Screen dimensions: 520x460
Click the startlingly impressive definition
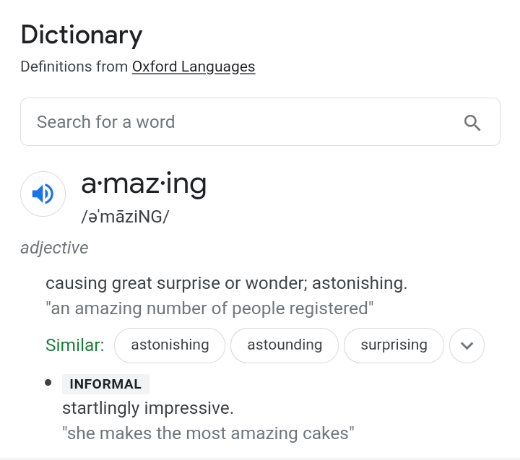coord(148,408)
